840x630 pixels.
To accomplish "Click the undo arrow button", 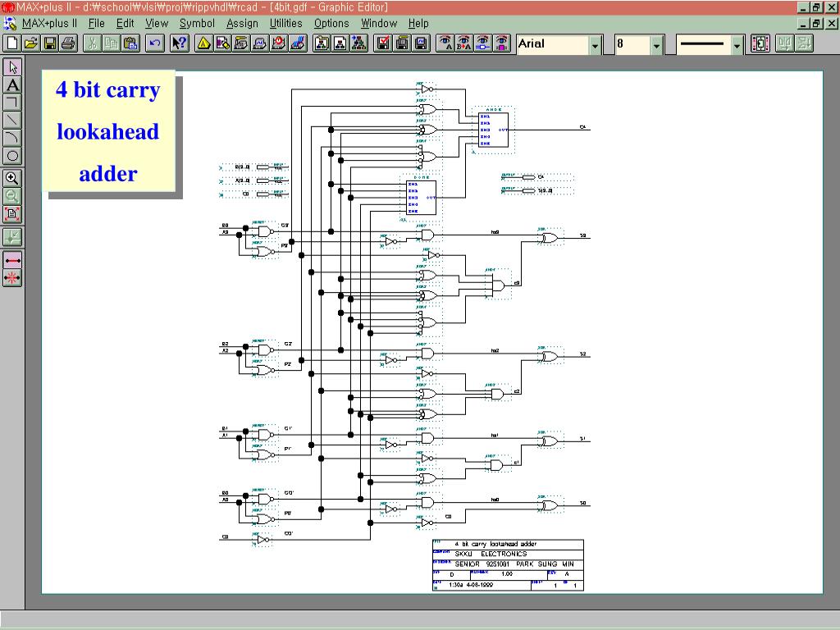I will [x=155, y=43].
